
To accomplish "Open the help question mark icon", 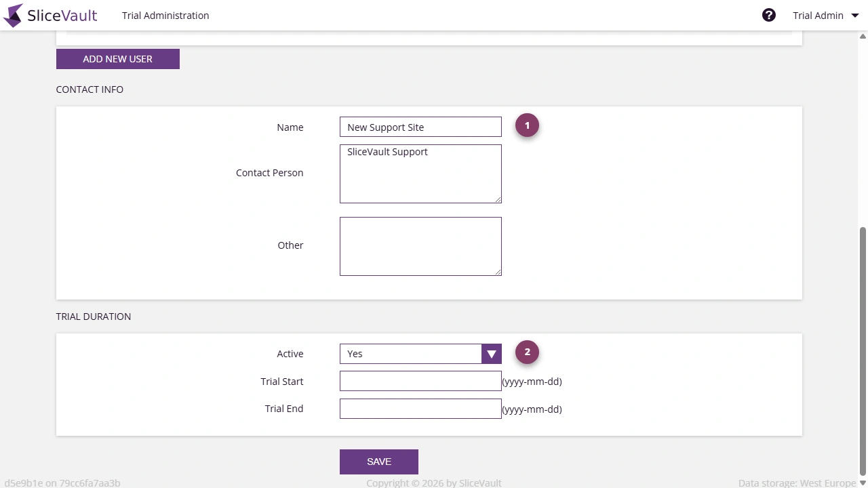I will tap(768, 14).
